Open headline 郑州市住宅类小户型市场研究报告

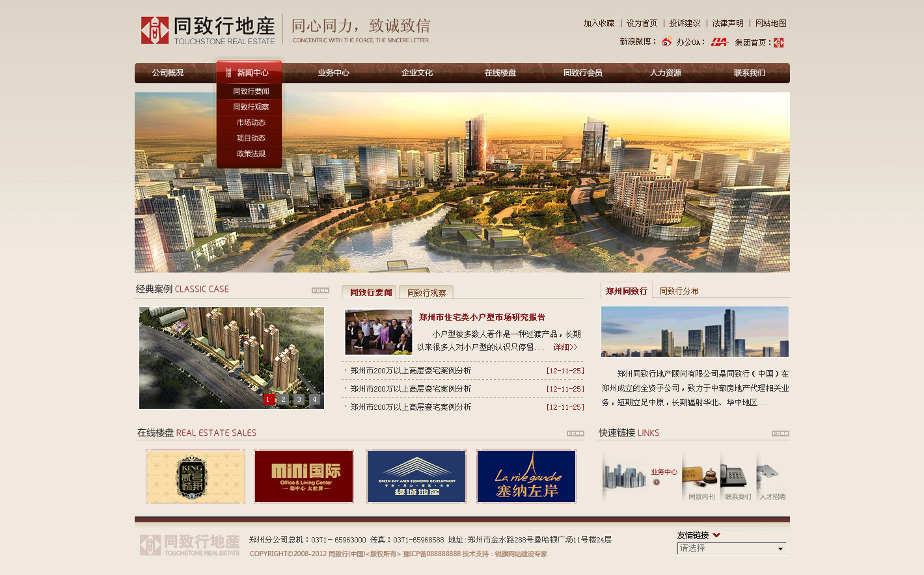coord(482,317)
